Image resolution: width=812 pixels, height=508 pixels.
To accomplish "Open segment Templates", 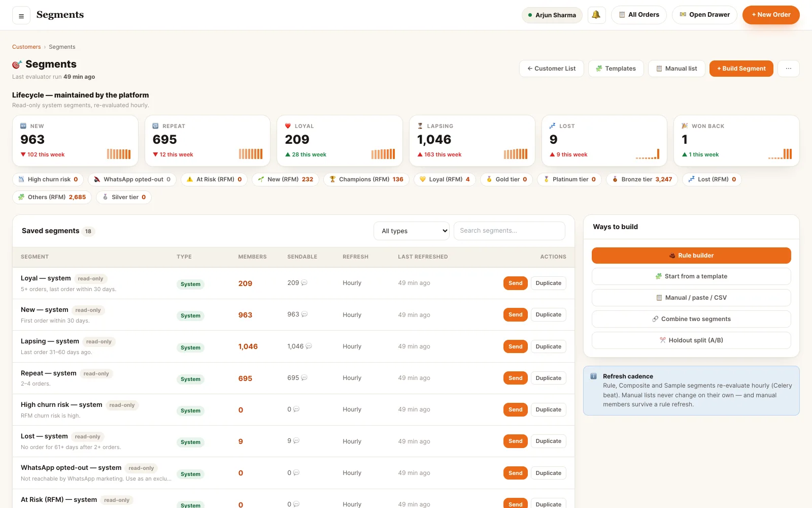I will pos(616,69).
